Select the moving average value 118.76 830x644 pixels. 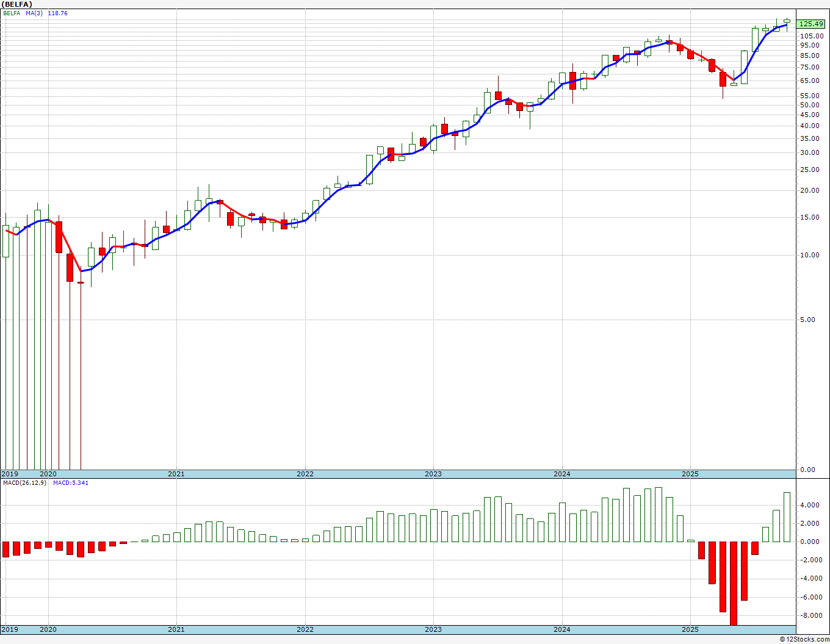point(58,13)
